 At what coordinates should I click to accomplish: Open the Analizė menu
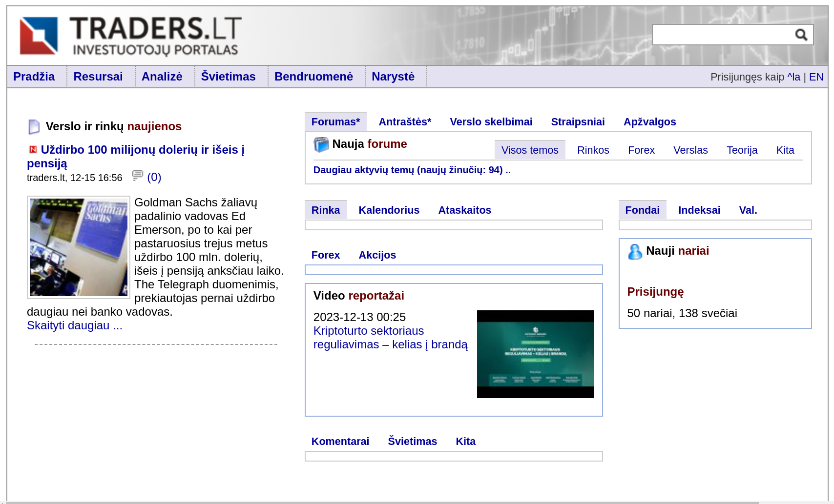pos(162,77)
